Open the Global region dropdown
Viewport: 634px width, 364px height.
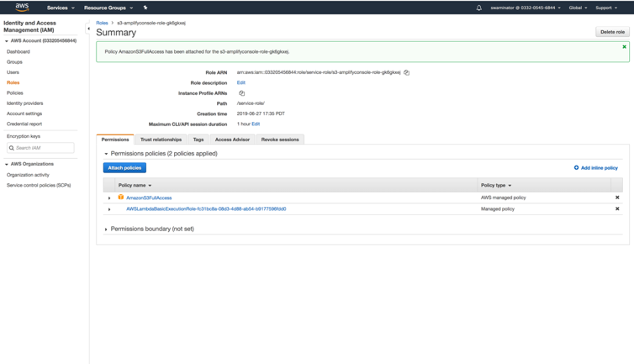click(x=578, y=8)
